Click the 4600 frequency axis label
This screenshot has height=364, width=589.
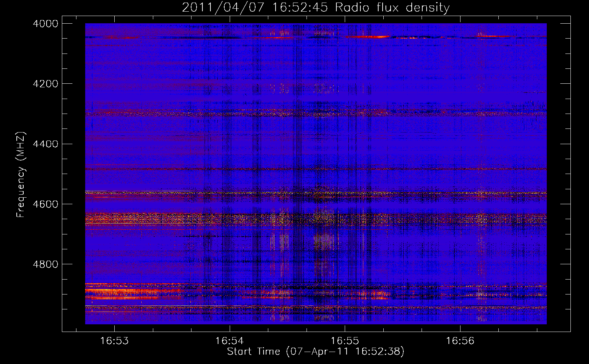tap(46, 204)
